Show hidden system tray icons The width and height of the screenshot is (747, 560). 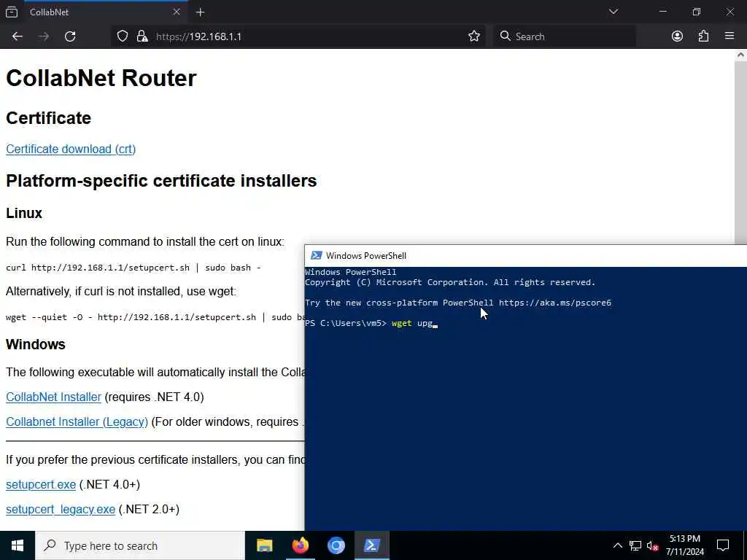[x=617, y=545]
